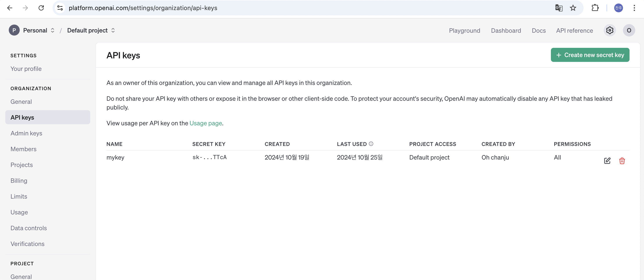Open API reference in the top navigation
The image size is (644, 280).
click(x=574, y=31)
